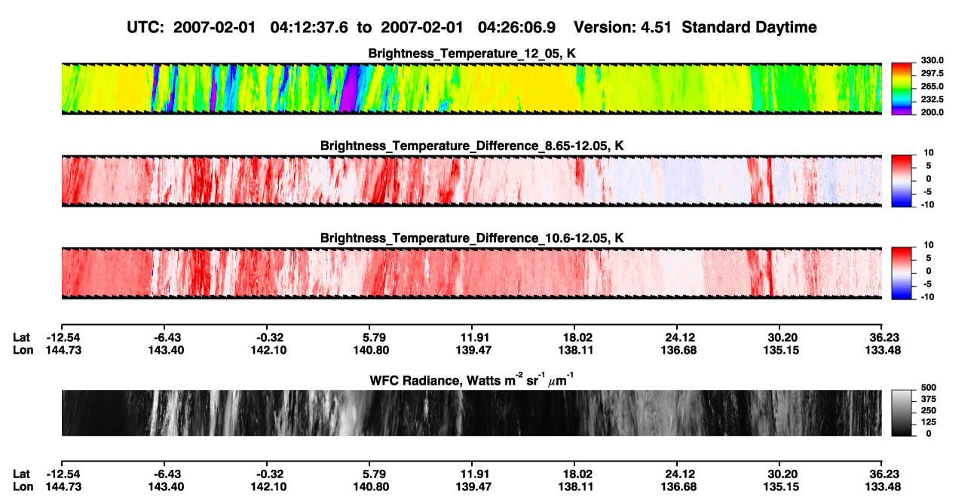Viewport: 980px width, 503px height.
Task: Click the -10 label on 10.6-12.05 colorbar
Action: (x=928, y=297)
